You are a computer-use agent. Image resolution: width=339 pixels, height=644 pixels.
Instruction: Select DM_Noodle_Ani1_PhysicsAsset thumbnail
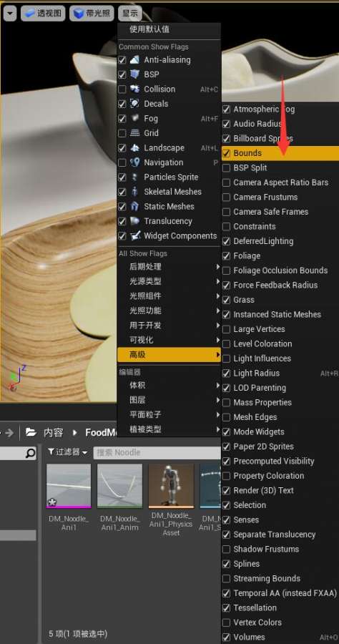(171, 487)
